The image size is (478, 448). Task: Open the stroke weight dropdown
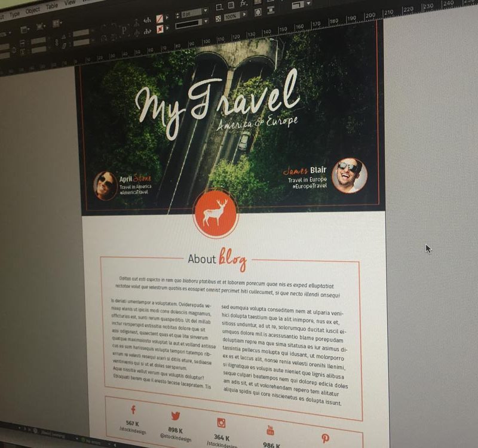pyautogui.click(x=206, y=11)
